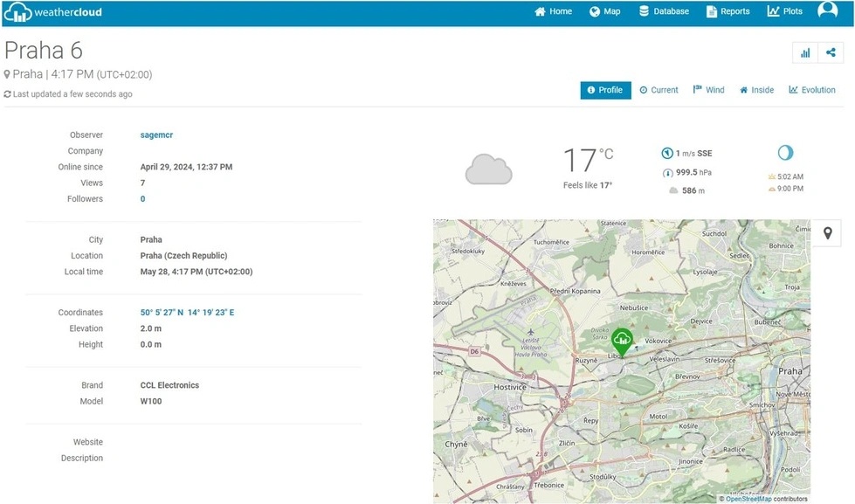Click the map location pin button
This screenshot has height=504, width=855.
(827, 233)
